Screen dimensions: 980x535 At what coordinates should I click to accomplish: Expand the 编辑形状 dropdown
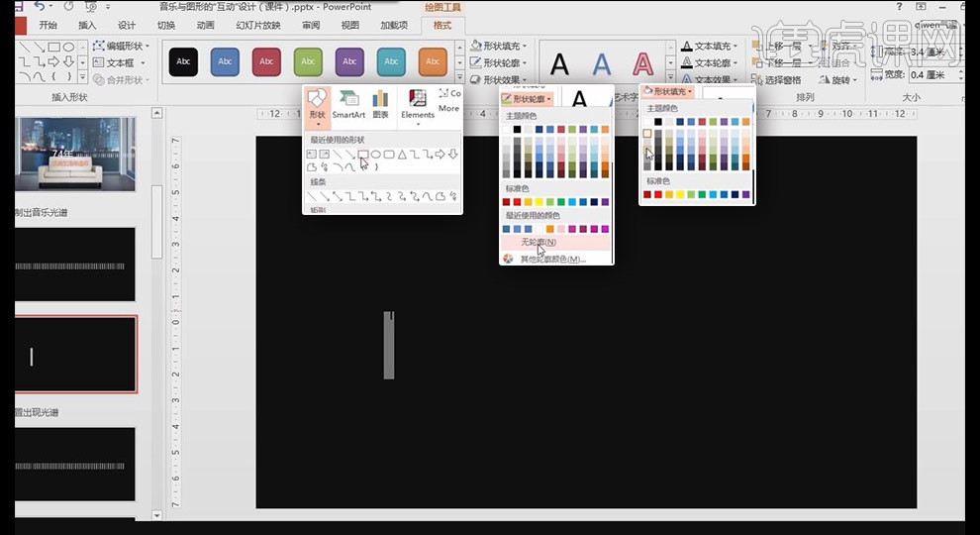pyautogui.click(x=122, y=46)
